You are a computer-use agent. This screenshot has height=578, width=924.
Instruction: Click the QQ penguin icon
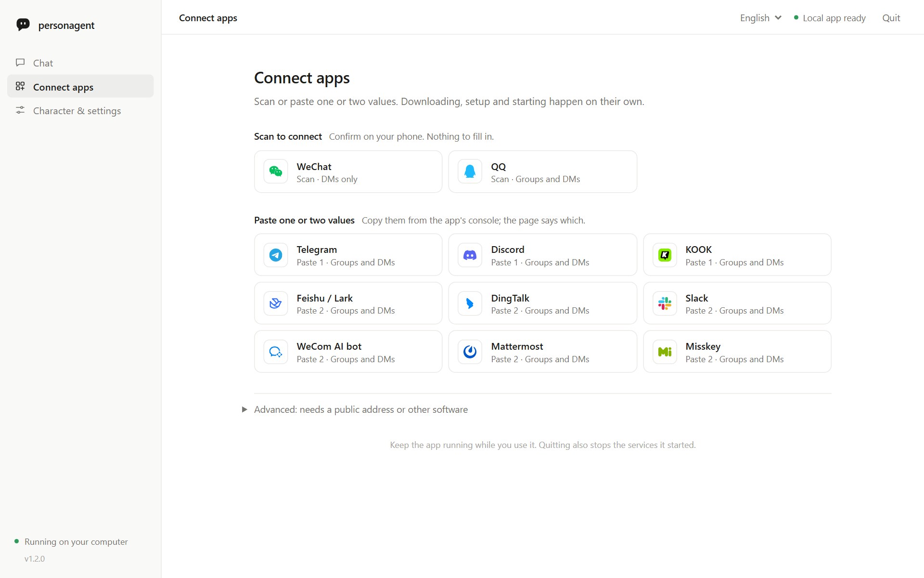[x=470, y=171]
